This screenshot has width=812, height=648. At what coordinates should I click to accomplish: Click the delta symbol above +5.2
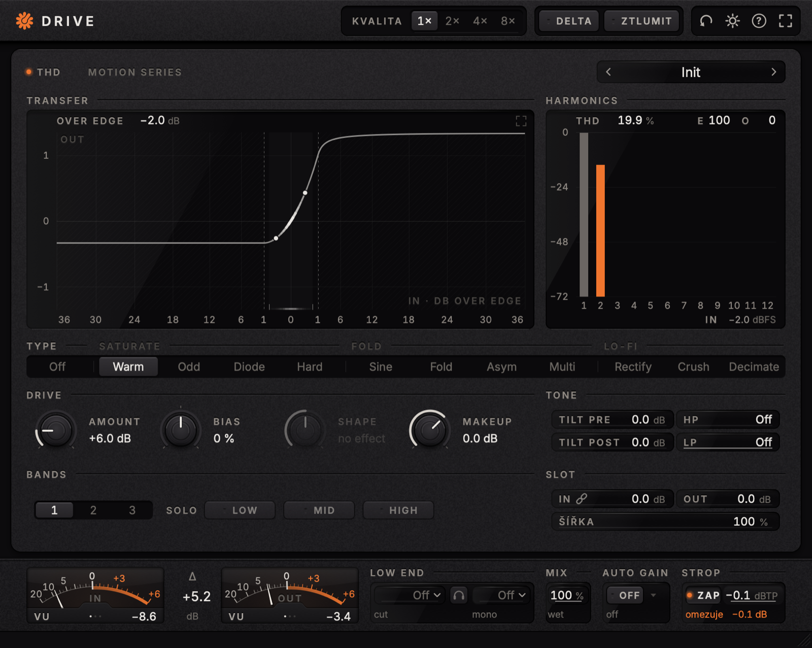point(192,576)
